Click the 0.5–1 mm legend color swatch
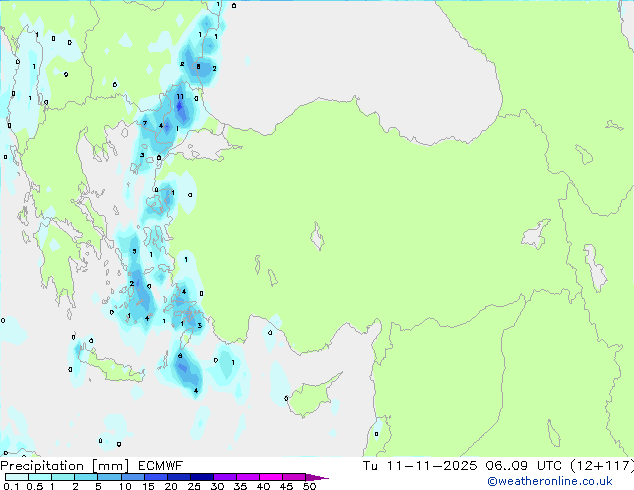Viewport: 634px width, 490px height. 40,477
